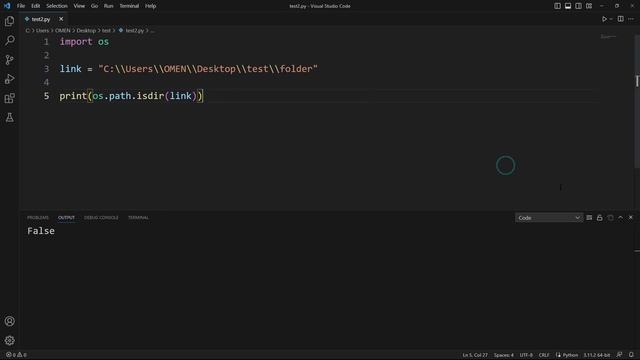The image size is (640, 360).
Task: Clear the output panel
Action: point(589,218)
